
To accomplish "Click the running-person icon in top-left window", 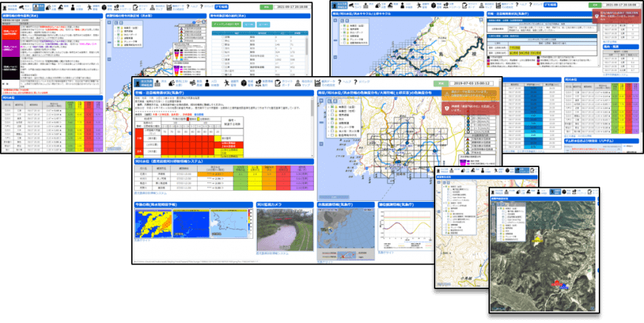I will point(89,7).
